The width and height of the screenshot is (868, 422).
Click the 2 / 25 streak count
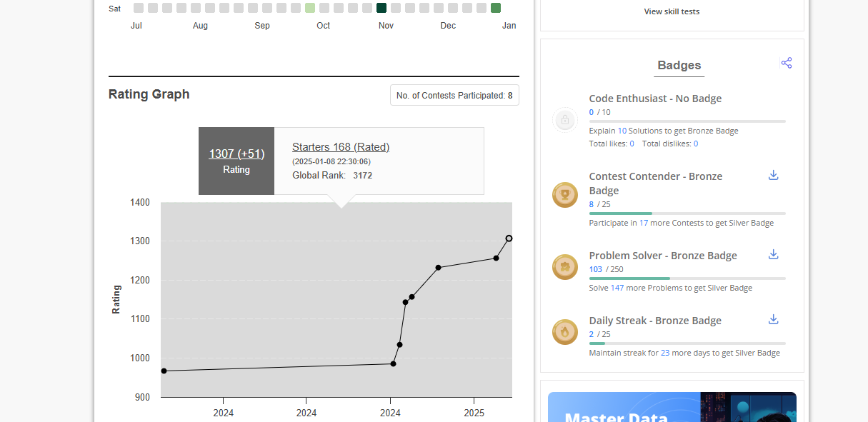point(599,334)
